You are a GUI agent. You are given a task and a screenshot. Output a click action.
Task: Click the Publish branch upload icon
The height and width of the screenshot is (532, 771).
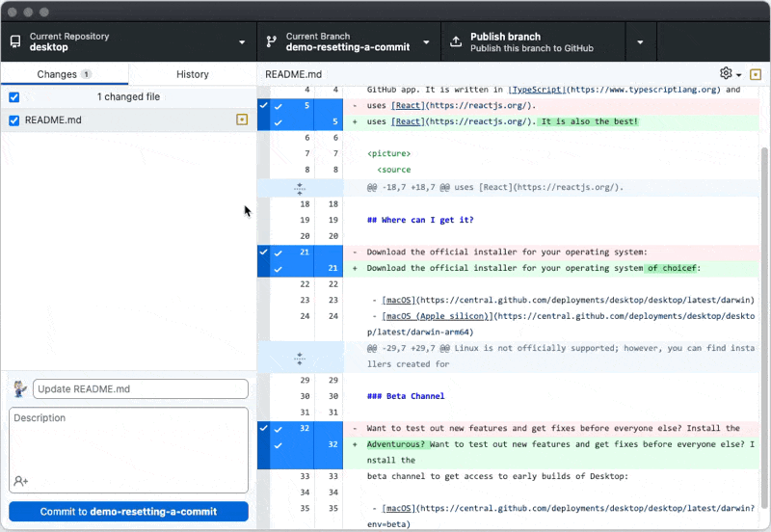point(455,42)
